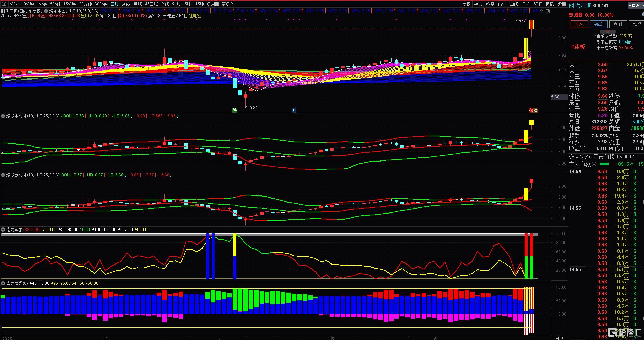This screenshot has width=644, height=340.
Task: Toggle the right panel icon beside the diamond
Action: [547, 11]
